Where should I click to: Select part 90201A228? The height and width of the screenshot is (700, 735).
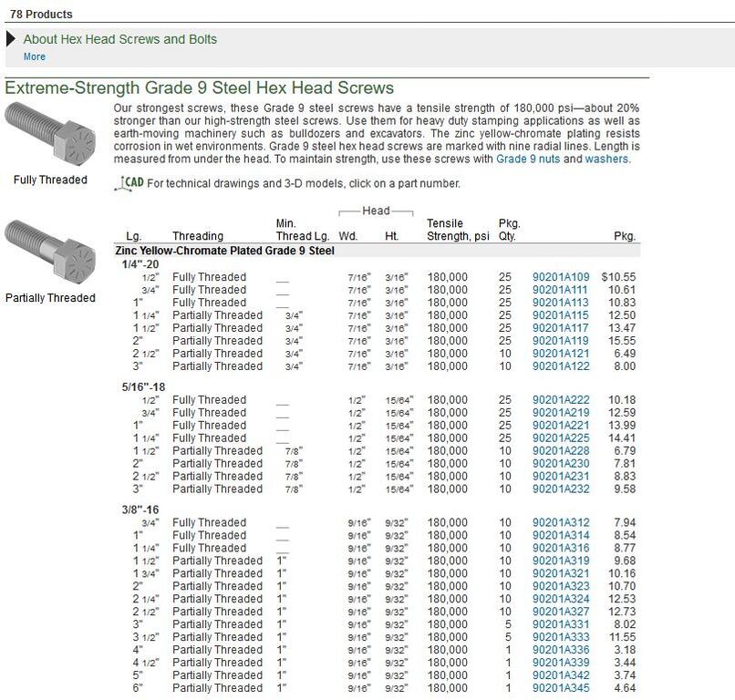(x=561, y=450)
